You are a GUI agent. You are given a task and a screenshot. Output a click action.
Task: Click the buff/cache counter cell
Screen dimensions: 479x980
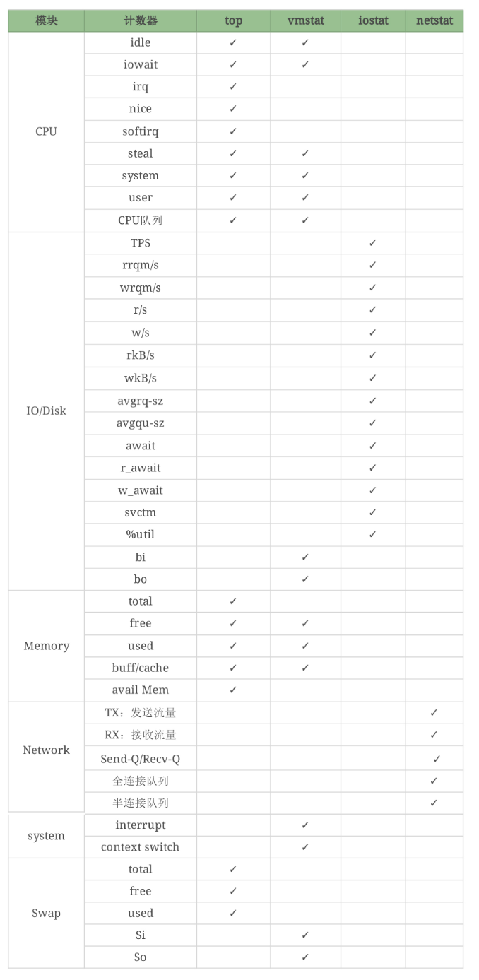[141, 668]
